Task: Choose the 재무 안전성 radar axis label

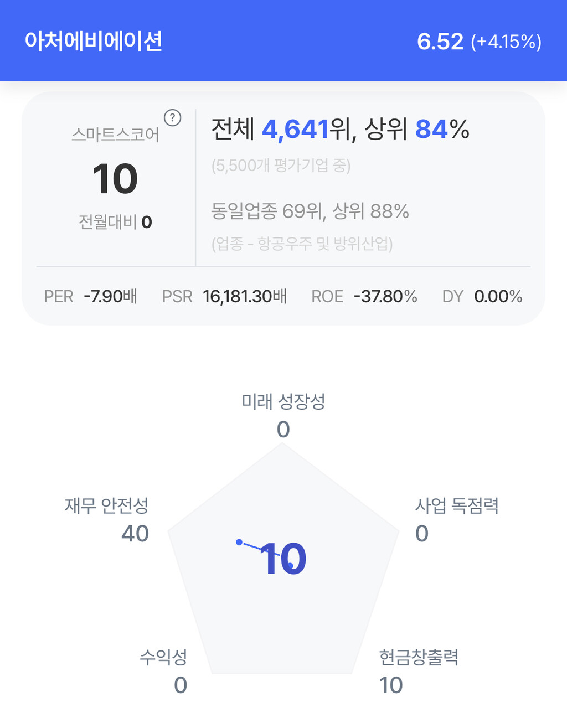Action: pyautogui.click(x=107, y=505)
